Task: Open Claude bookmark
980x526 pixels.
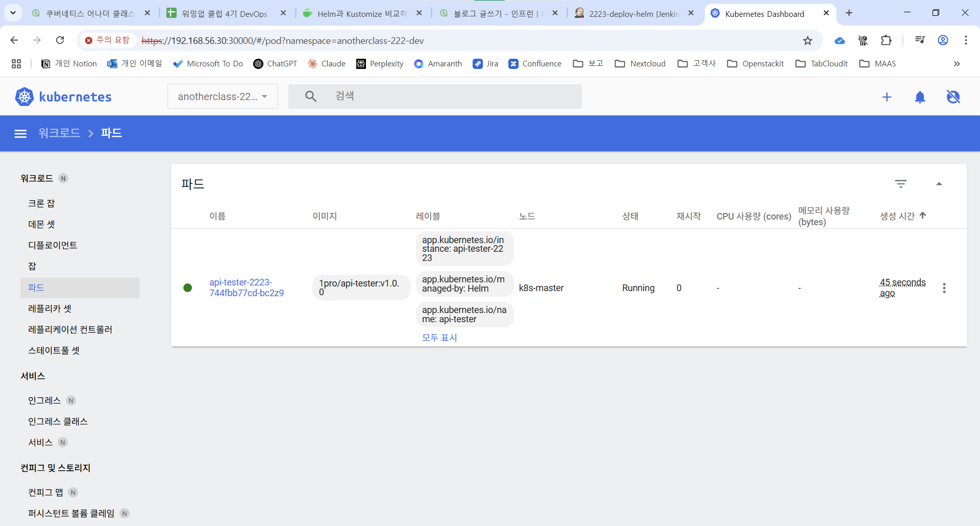Action: click(327, 64)
